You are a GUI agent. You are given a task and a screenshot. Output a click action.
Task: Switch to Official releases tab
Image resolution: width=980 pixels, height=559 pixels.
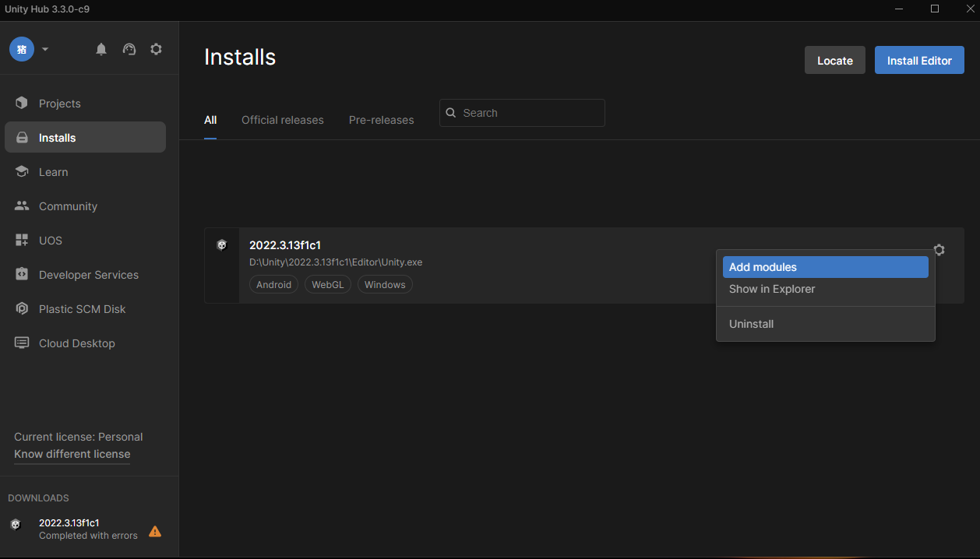coord(283,120)
